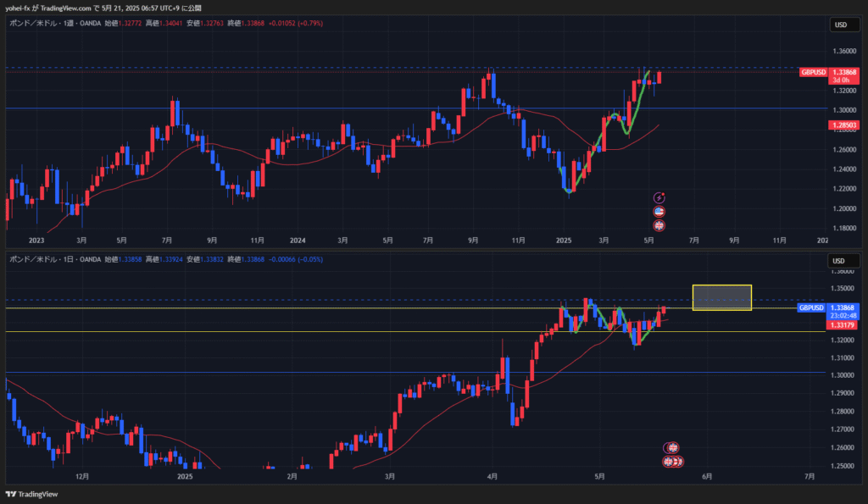Select the yellow rectangle drawing on the daily chart
Viewport: 868px width, 504px height.
pyautogui.click(x=722, y=297)
